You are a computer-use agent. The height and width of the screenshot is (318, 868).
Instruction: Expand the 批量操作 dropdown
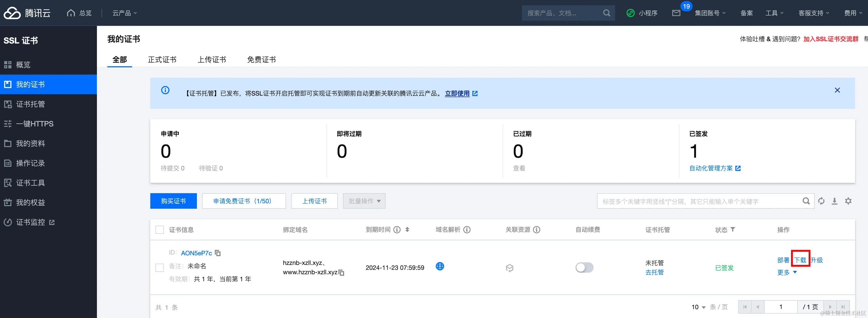tap(364, 201)
